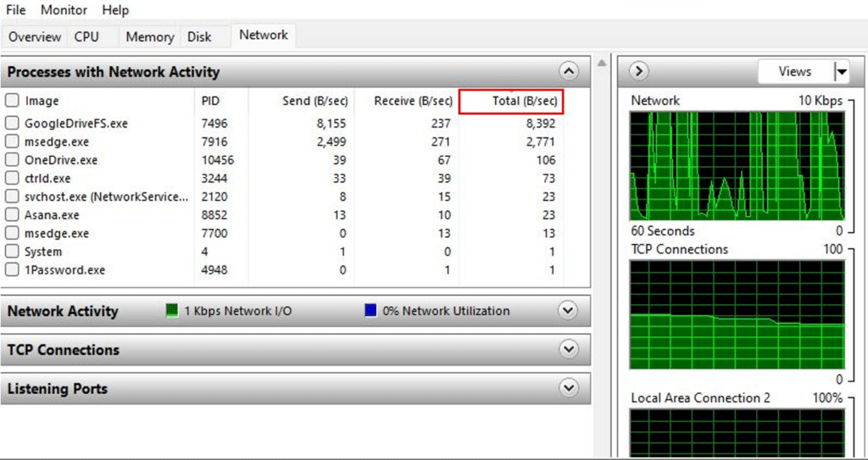Screen dimensions: 868x460
Task: Switch to the Memory tab
Action: tap(149, 36)
